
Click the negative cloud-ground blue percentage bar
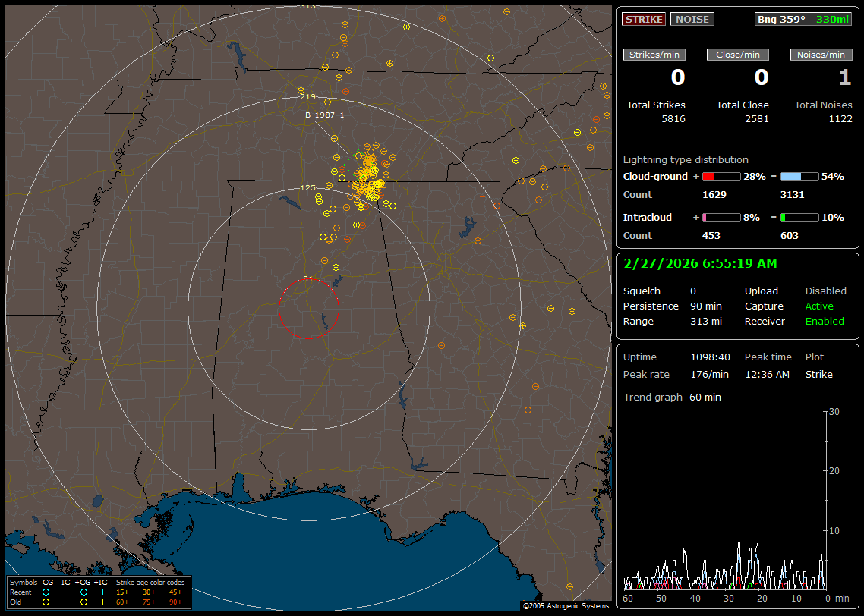coord(799,176)
